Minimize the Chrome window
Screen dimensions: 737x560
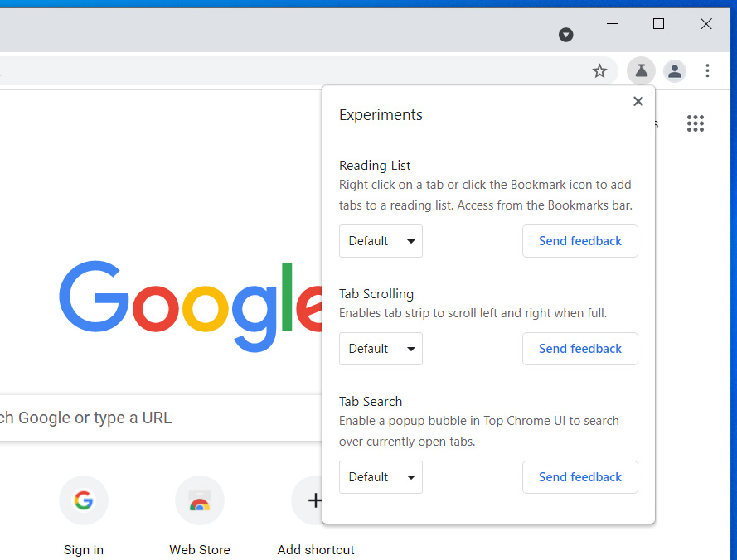click(612, 23)
